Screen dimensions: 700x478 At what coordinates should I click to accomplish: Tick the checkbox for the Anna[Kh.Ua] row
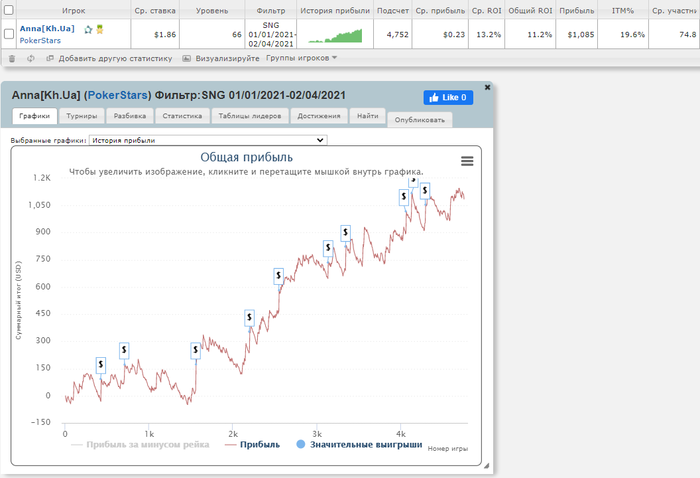click(8, 33)
